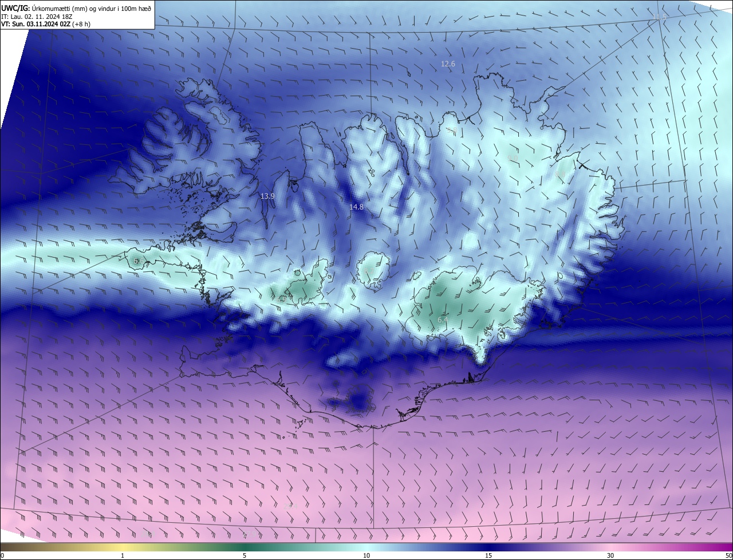
Task: Click the faint 9.0 value in the northeast
Action: pos(513,157)
